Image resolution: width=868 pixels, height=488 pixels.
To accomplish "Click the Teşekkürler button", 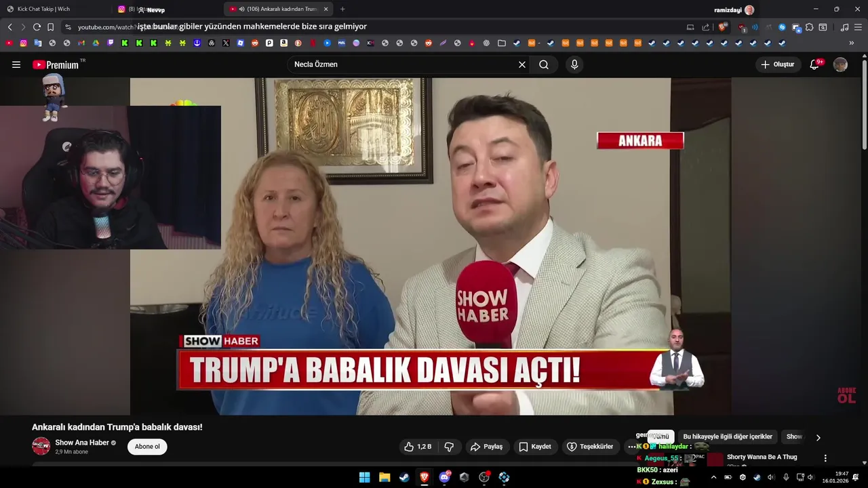I will pos(590,447).
